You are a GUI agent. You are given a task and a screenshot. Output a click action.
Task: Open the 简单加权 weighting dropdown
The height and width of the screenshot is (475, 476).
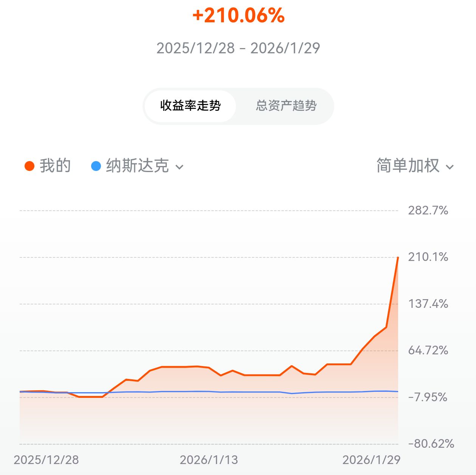point(408,166)
